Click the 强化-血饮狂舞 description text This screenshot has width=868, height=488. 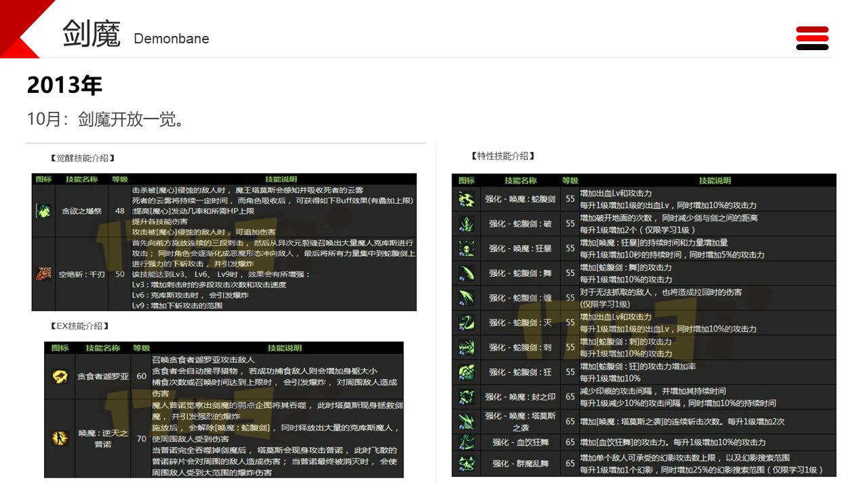click(673, 443)
